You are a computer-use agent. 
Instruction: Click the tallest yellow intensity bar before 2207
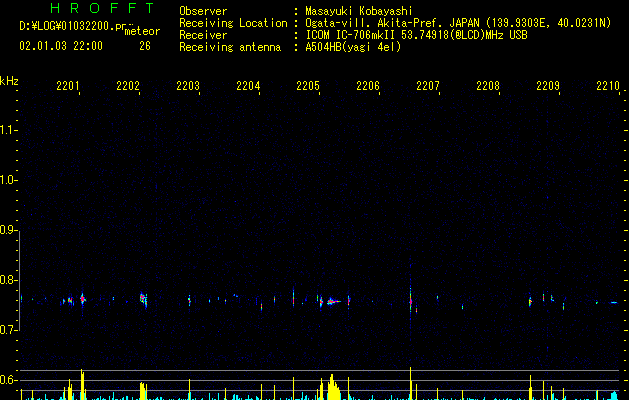[x=410, y=384]
